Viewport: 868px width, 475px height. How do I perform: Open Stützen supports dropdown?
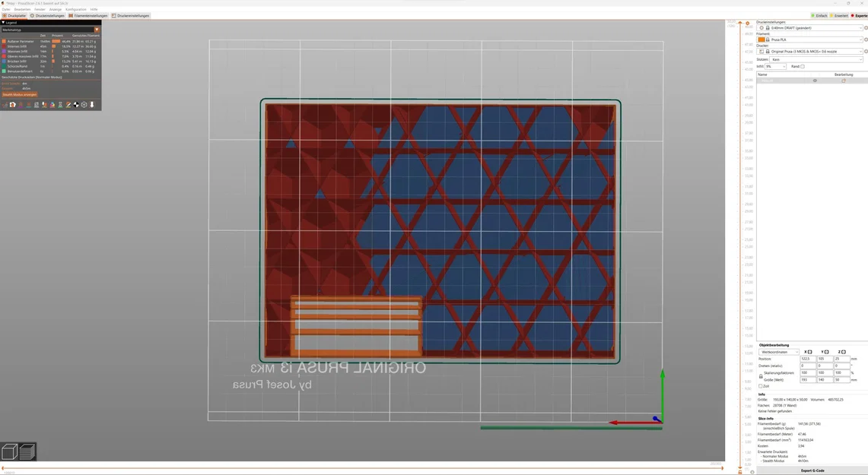click(x=816, y=59)
